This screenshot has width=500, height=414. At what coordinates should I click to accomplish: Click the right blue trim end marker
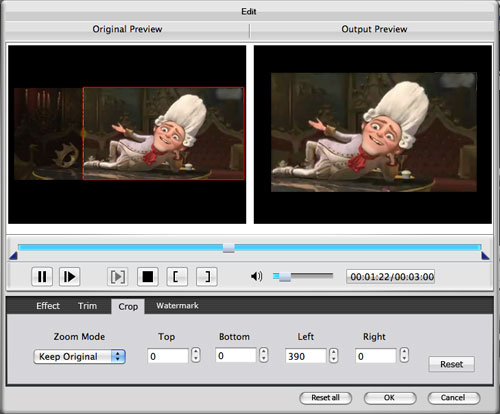(485, 256)
